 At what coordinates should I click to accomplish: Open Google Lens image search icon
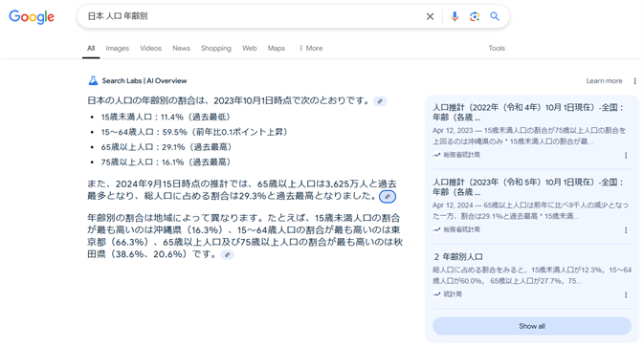point(475,16)
